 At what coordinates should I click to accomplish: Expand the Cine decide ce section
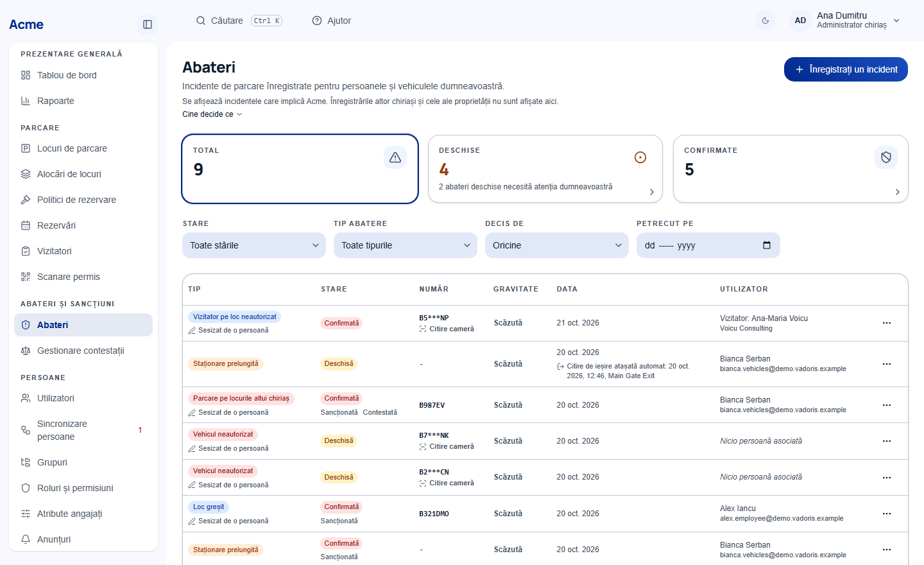tap(212, 114)
